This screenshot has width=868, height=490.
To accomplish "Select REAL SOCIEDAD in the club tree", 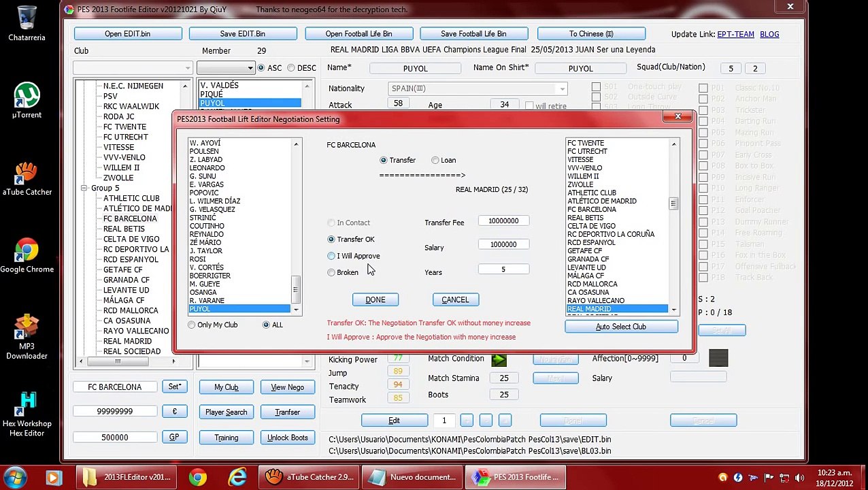I will coord(132,351).
